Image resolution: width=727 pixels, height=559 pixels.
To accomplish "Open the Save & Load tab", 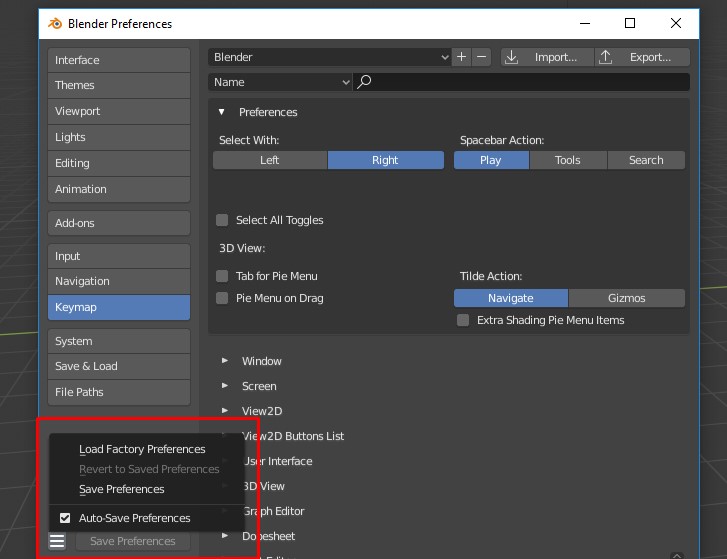I will pos(119,366).
